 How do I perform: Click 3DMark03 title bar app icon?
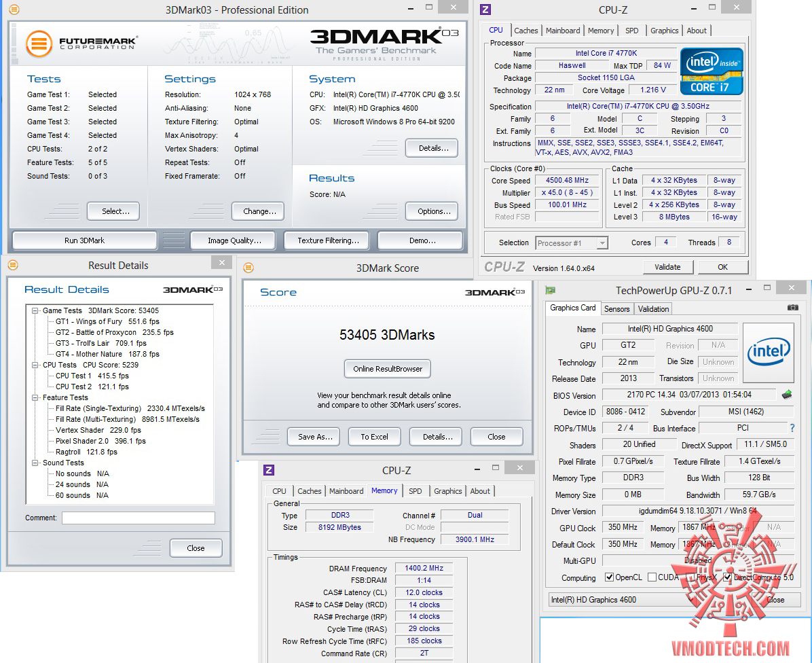point(14,10)
